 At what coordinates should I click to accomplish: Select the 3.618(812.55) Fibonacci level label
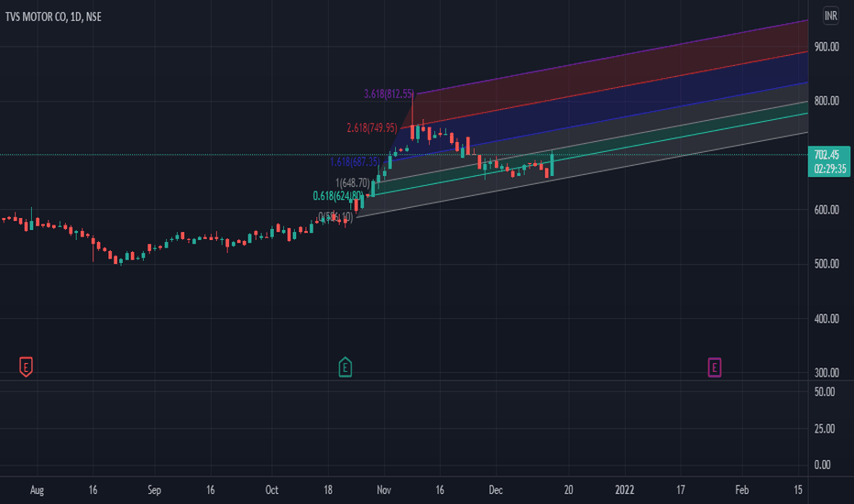389,93
